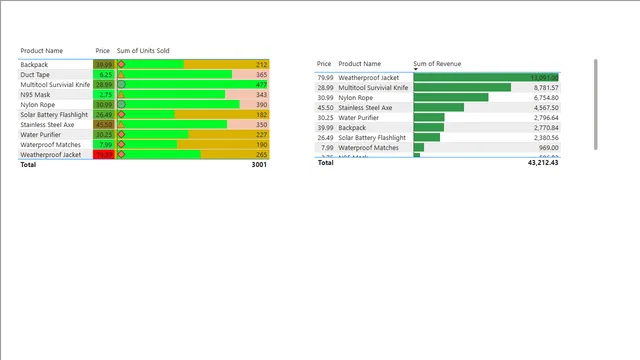This screenshot has width=640, height=360.
Task: Click the revenue total 43,212.43
Action: 543,162
